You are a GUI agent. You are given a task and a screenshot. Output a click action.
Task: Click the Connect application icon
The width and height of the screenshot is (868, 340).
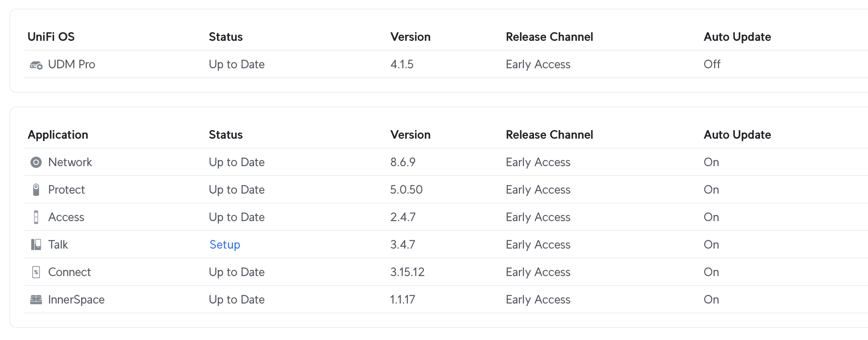pos(36,272)
